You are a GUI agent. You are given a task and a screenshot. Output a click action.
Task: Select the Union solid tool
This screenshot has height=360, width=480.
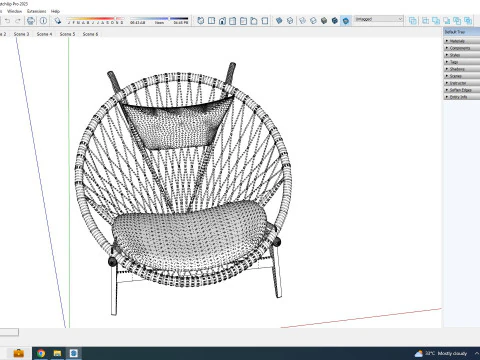(x=436, y=21)
